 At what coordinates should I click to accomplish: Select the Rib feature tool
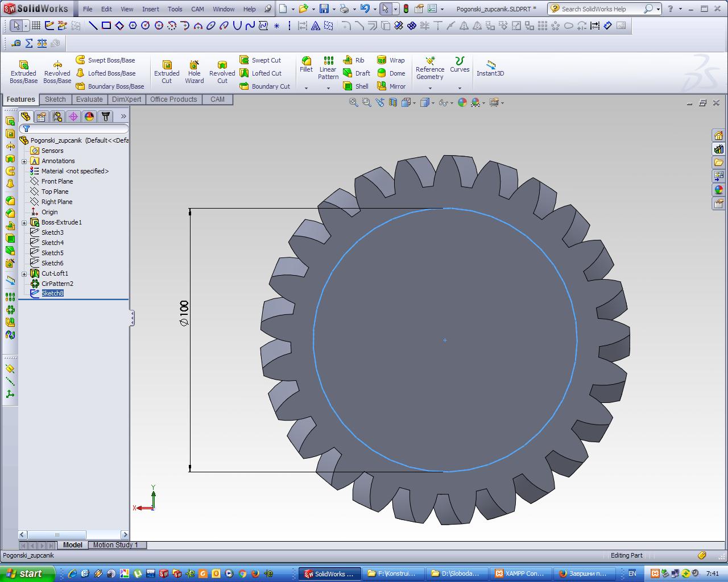click(354, 60)
